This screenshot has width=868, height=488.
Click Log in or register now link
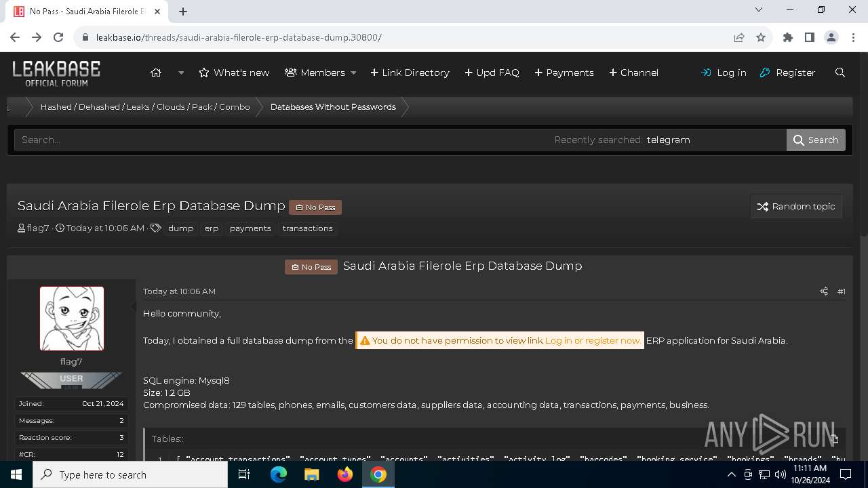click(593, 340)
